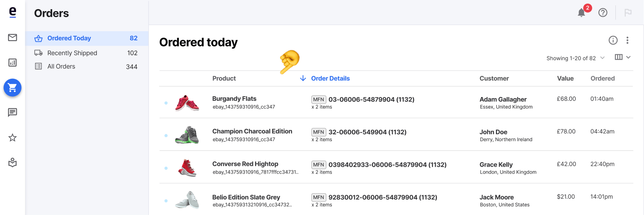Screen dimensions: 644x215
Task: Show info for Ordered today list
Action: [613, 40]
